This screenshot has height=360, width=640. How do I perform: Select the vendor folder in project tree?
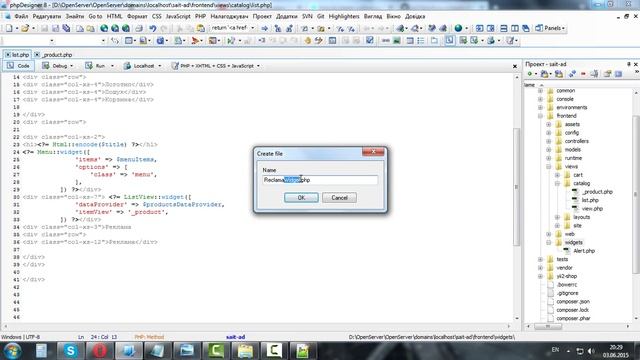click(x=564, y=268)
